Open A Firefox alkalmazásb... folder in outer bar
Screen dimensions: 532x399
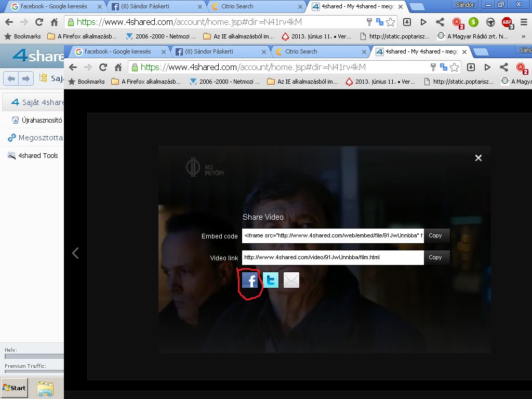pos(83,36)
